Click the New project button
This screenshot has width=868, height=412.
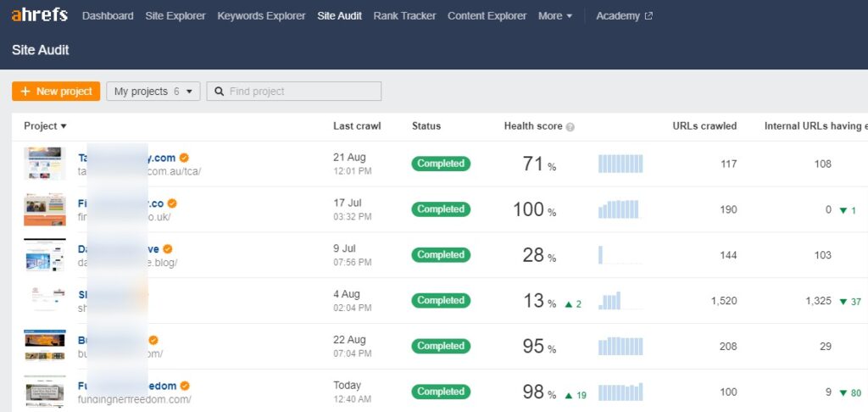click(56, 92)
